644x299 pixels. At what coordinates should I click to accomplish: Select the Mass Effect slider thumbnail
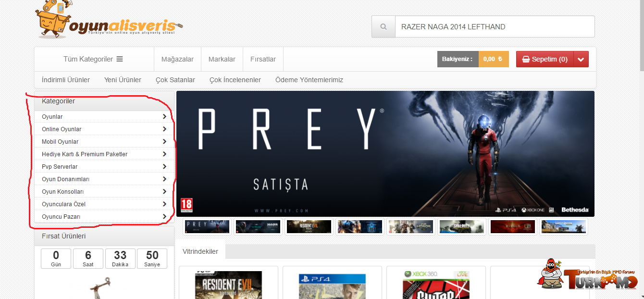(258, 226)
